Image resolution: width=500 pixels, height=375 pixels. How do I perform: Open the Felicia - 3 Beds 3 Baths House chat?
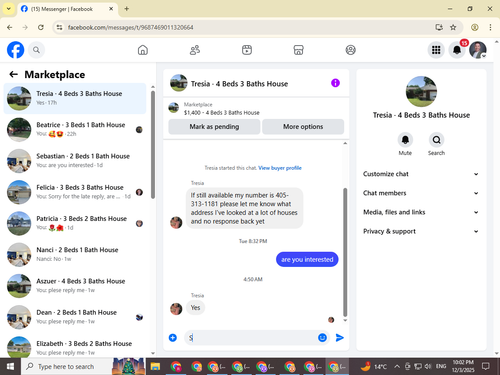(x=75, y=192)
